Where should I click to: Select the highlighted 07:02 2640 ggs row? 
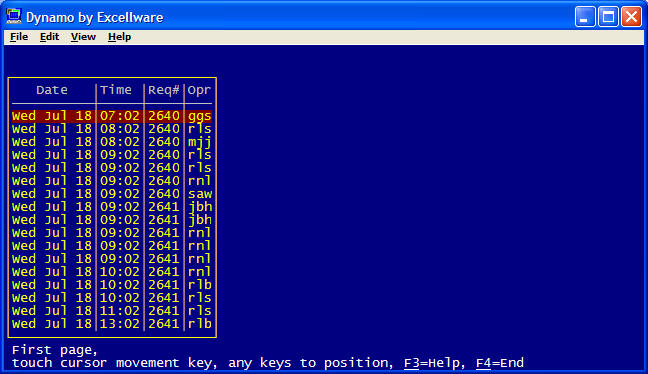tap(112, 116)
